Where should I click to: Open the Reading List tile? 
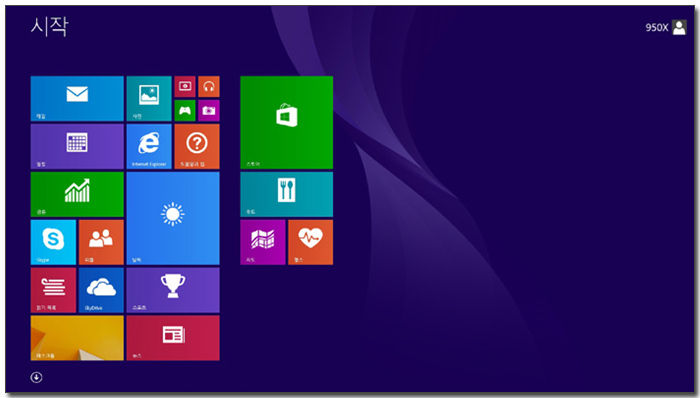(53, 290)
